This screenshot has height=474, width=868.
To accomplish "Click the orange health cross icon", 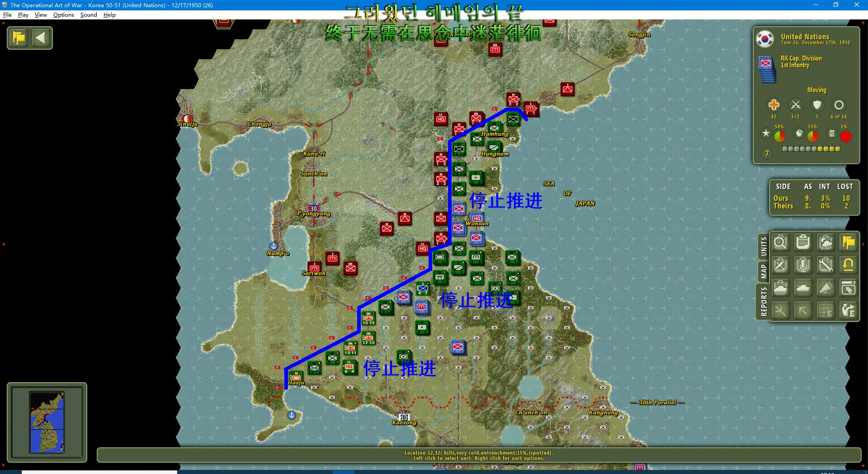I will 774,105.
